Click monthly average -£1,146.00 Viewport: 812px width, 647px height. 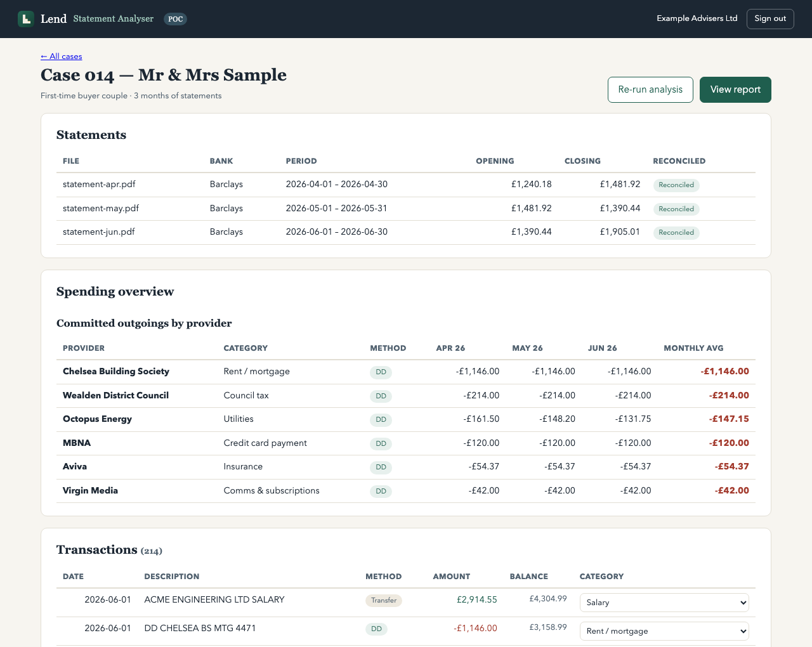pos(724,371)
